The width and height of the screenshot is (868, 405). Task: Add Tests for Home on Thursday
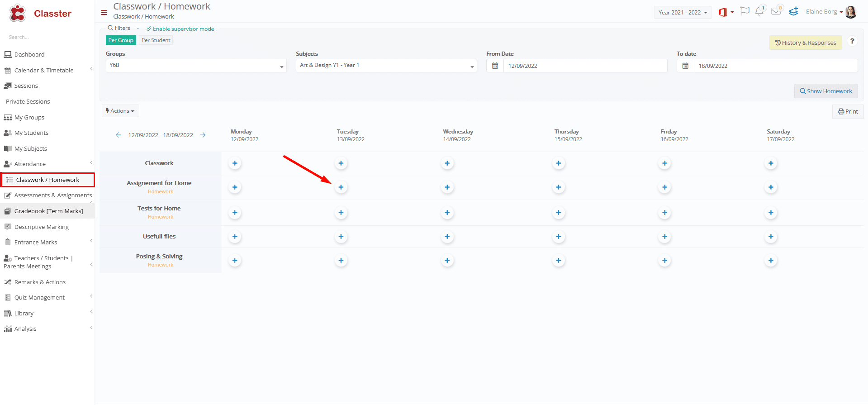(559, 213)
